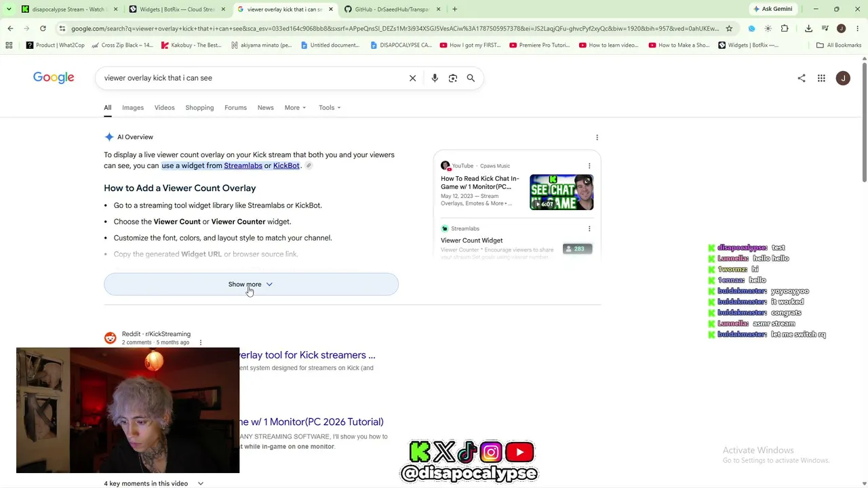
Task: Open the Tools dropdown
Action: (x=330, y=108)
